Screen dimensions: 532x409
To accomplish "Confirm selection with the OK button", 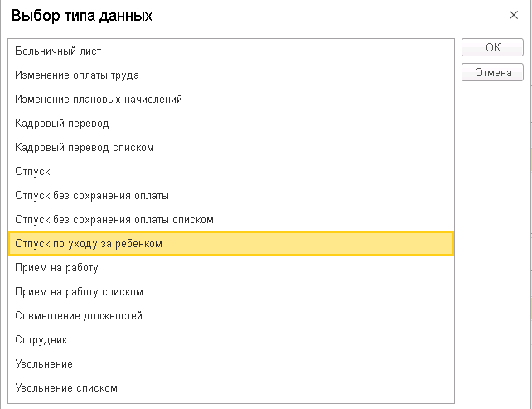I will (492, 47).
